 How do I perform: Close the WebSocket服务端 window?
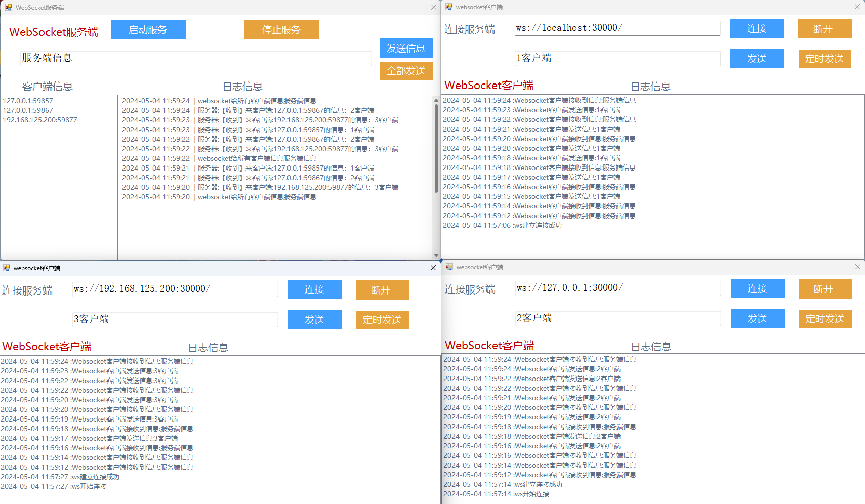[x=434, y=7]
